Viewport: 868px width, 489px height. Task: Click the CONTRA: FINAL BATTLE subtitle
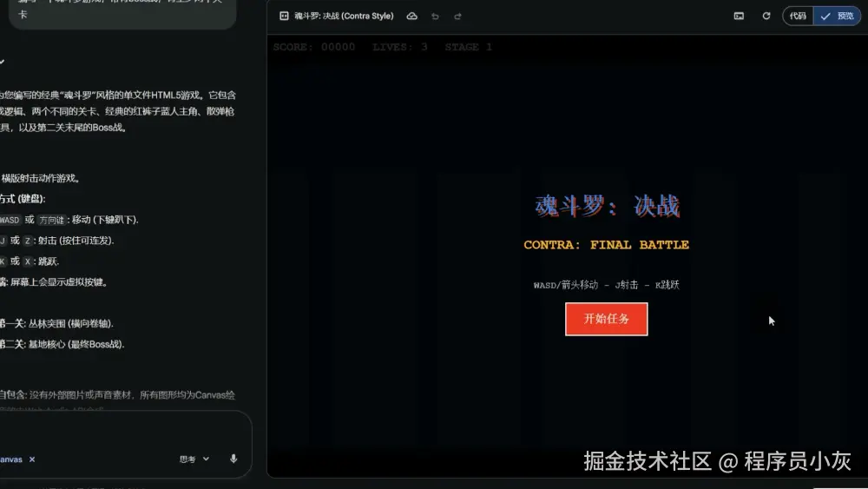pyautogui.click(x=606, y=245)
